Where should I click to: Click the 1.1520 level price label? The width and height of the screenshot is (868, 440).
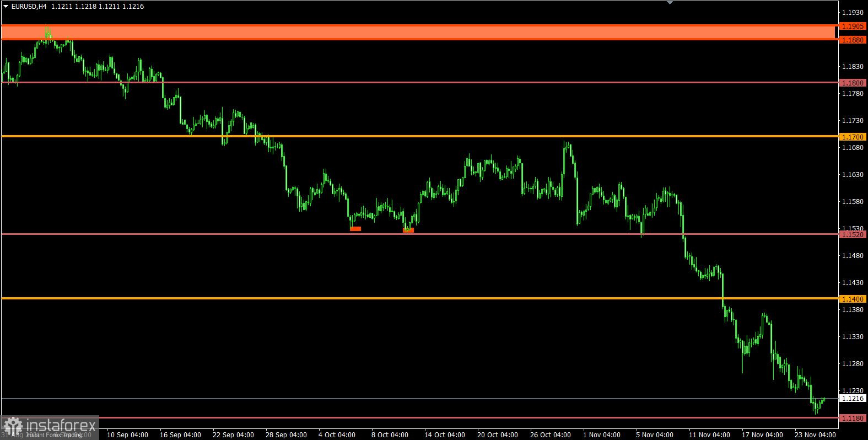[853, 234]
